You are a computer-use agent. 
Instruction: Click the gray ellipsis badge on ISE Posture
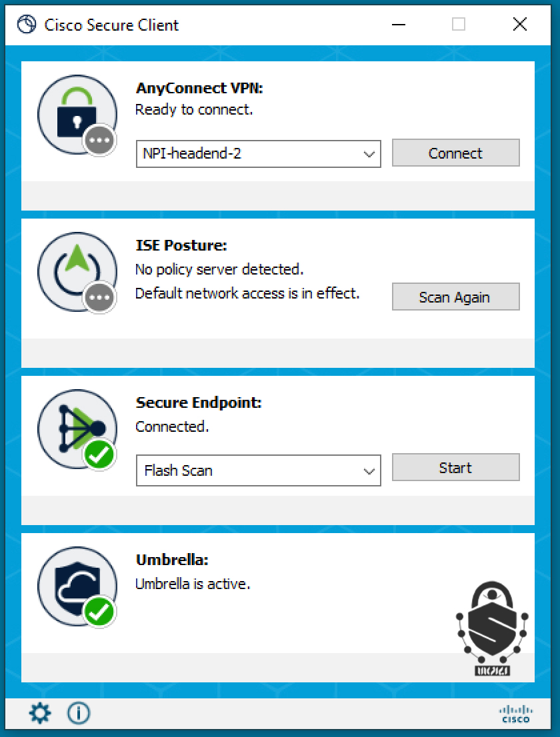pyautogui.click(x=99, y=297)
